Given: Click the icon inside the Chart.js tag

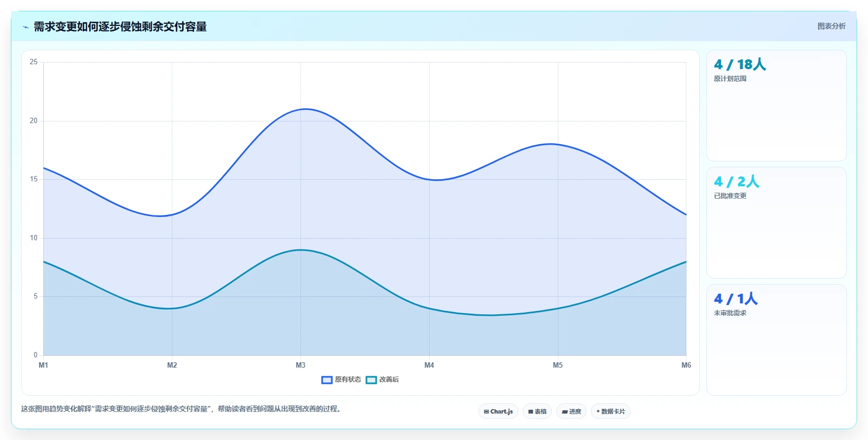Looking at the screenshot, I should (486, 411).
